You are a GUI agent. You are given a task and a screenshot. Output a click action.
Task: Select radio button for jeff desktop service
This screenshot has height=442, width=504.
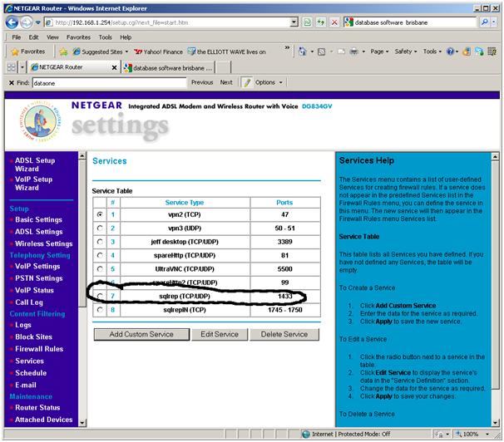point(100,242)
